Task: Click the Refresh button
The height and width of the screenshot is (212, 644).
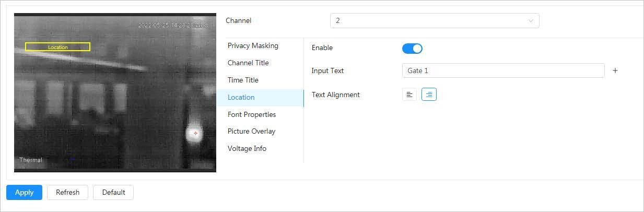Action: click(x=68, y=192)
